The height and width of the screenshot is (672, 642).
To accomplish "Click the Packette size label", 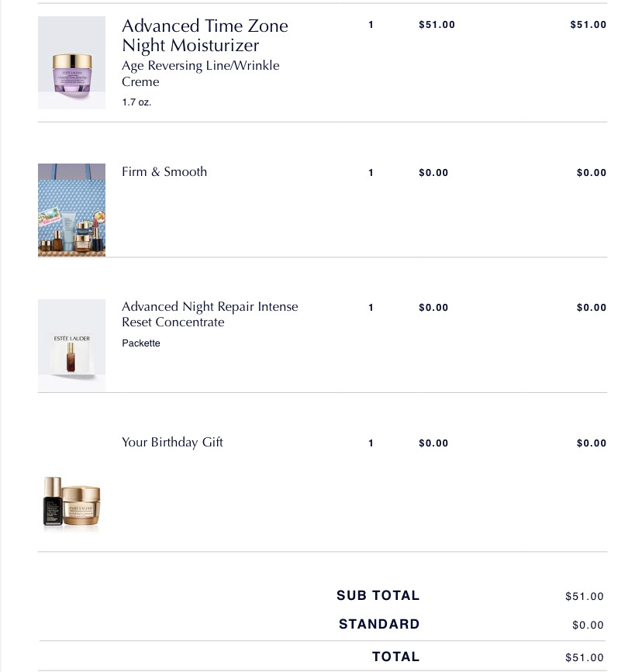I will pos(140,343).
